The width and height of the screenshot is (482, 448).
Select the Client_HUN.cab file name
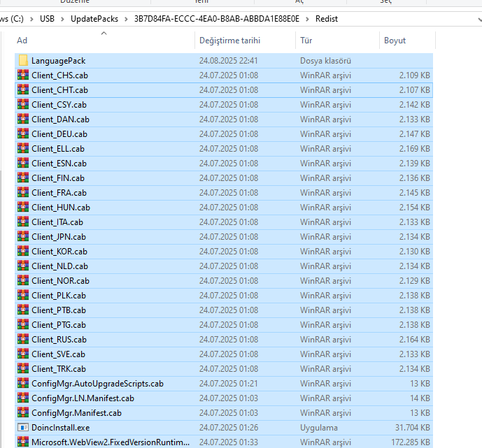click(61, 208)
